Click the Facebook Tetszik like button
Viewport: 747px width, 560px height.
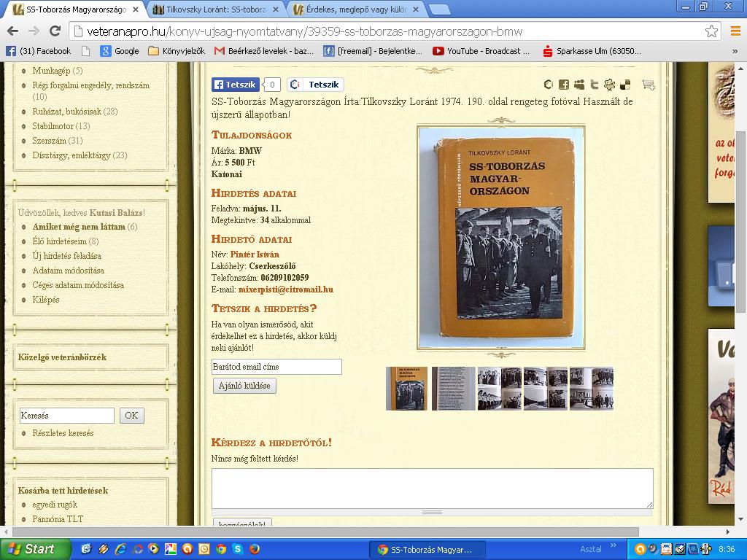pyautogui.click(x=235, y=85)
